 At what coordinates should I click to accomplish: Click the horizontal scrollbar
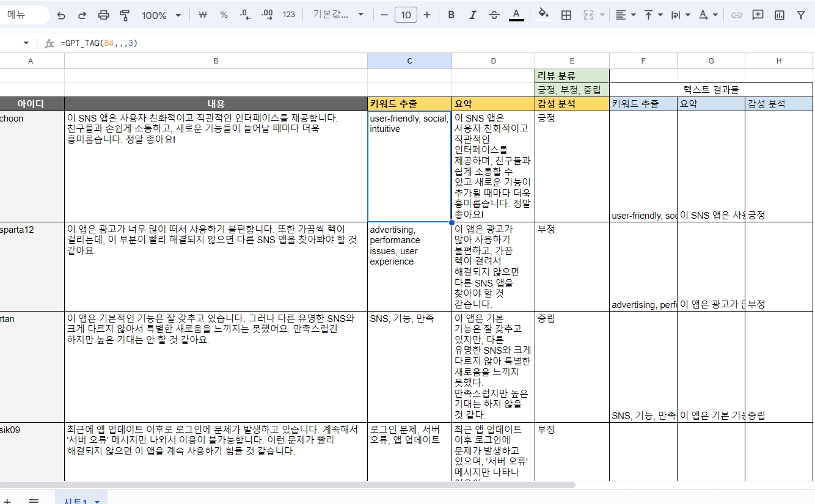tap(287, 484)
